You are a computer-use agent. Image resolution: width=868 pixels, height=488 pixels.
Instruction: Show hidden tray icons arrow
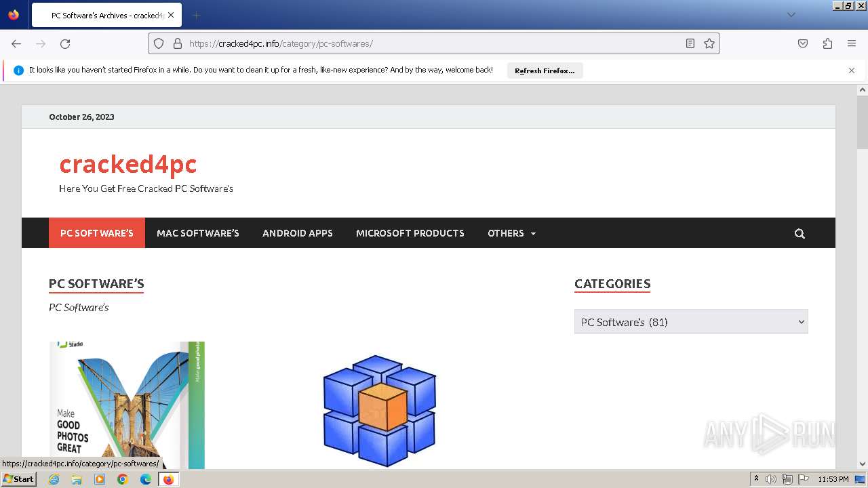pyautogui.click(x=756, y=479)
